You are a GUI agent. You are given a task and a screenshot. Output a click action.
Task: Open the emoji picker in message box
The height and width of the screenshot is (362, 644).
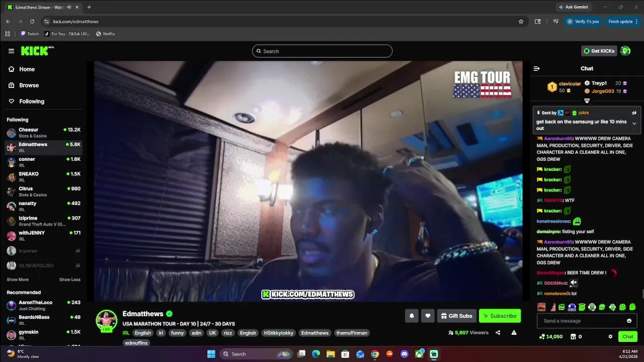pyautogui.click(x=629, y=321)
